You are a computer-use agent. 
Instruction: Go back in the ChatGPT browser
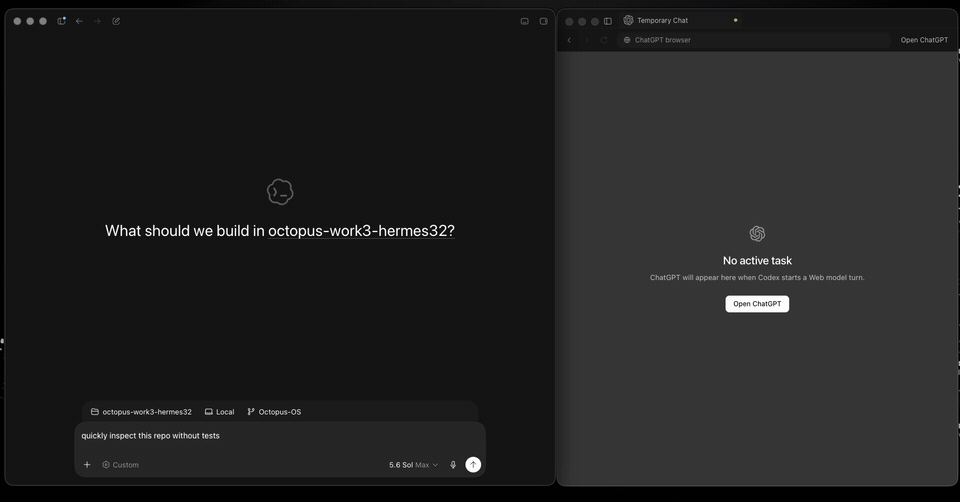[569, 40]
